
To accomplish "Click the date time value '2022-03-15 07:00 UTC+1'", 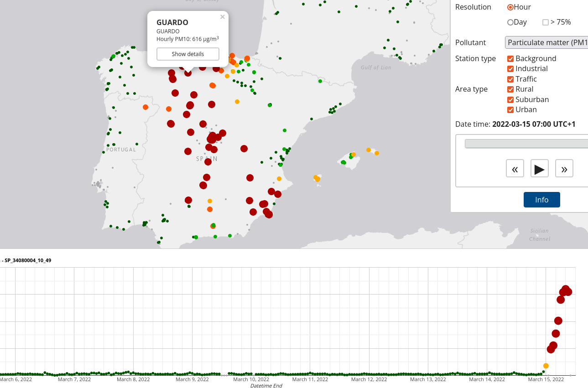I will [534, 124].
